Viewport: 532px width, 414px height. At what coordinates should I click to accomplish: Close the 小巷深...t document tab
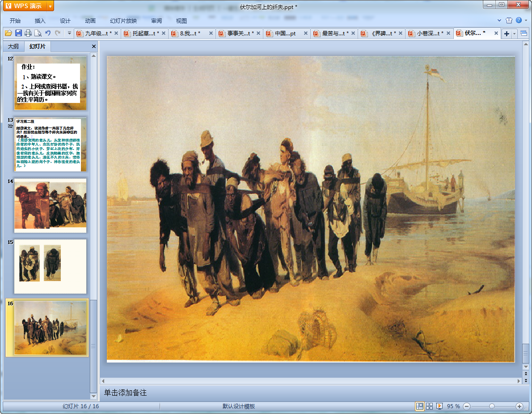click(448, 33)
